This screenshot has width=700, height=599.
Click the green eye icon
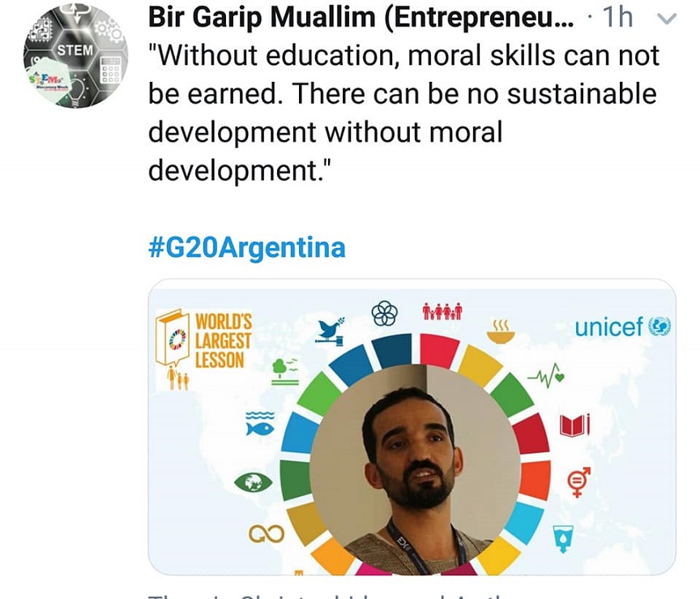[252, 482]
